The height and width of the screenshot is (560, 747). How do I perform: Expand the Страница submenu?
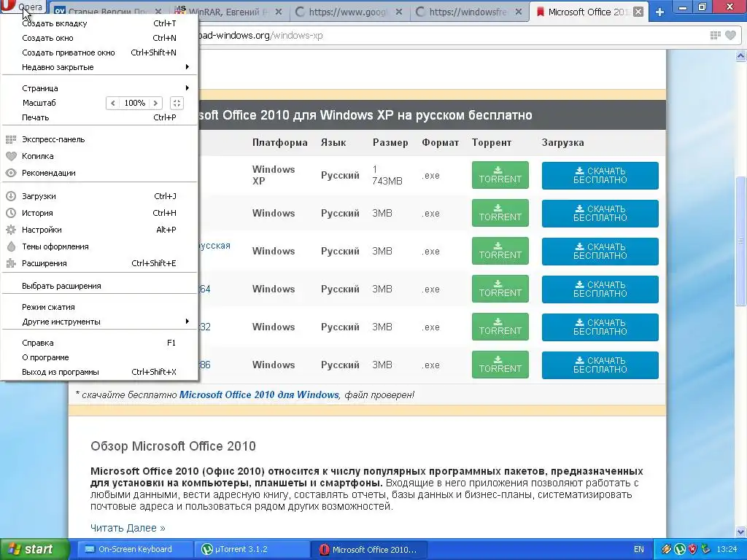coord(99,88)
